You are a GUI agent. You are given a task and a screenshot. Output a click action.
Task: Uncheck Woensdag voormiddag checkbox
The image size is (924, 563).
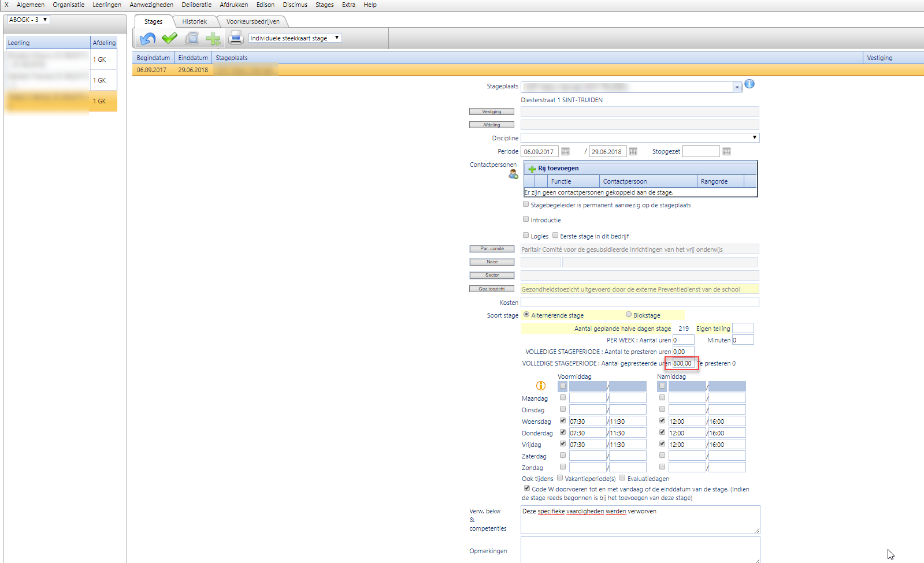pyautogui.click(x=563, y=421)
